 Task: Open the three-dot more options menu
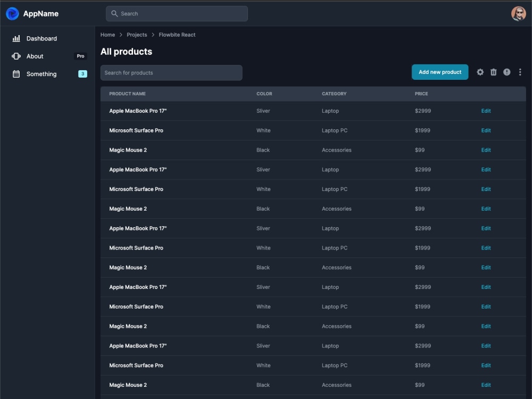[x=520, y=72]
